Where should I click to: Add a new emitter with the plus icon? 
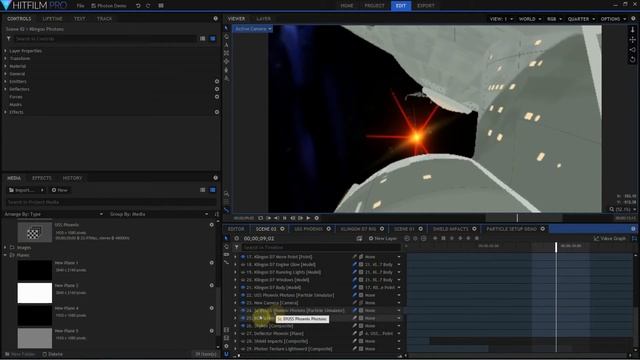(217, 81)
